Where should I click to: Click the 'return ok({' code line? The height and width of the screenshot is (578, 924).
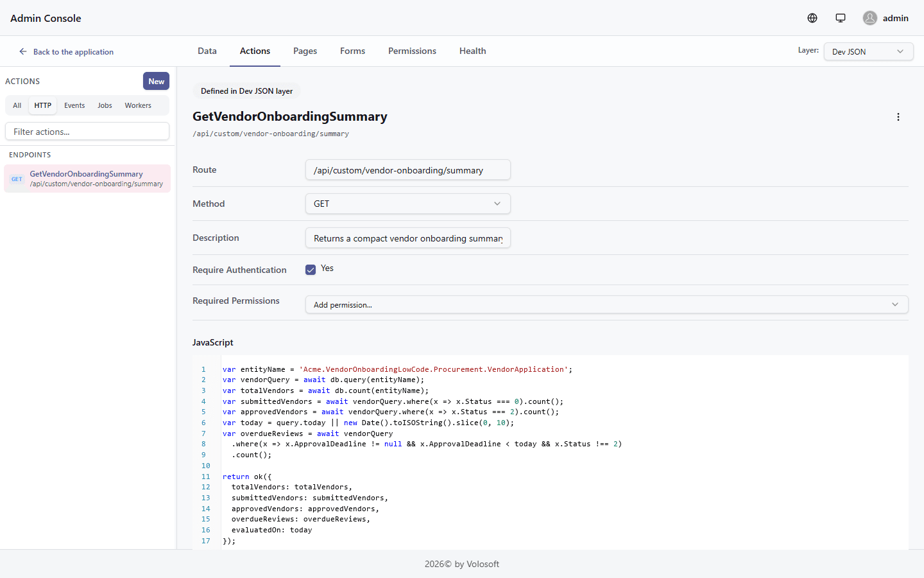[x=247, y=477]
